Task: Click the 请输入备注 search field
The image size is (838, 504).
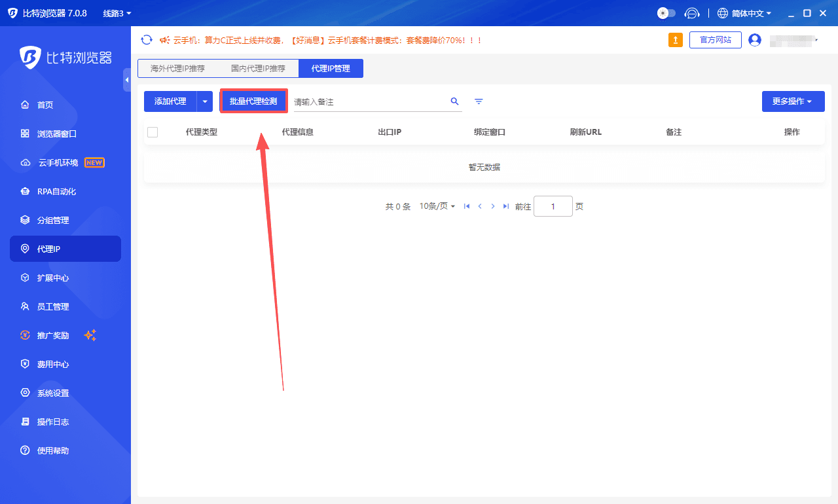Action: click(x=370, y=102)
